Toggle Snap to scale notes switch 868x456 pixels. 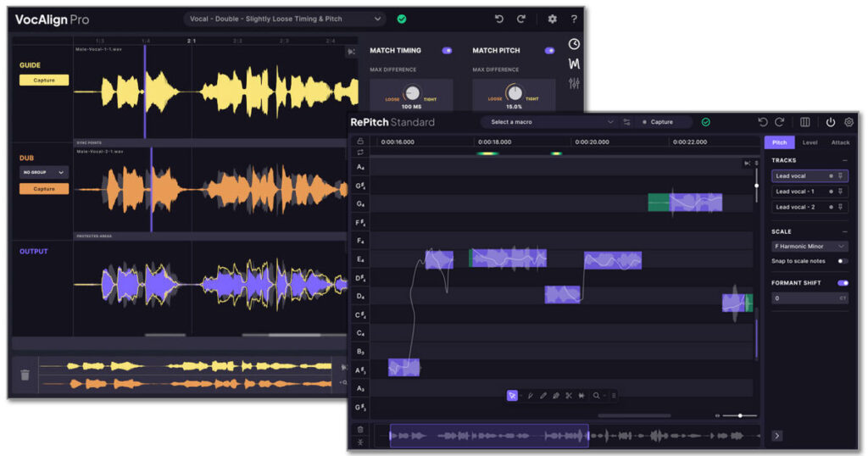click(x=843, y=261)
